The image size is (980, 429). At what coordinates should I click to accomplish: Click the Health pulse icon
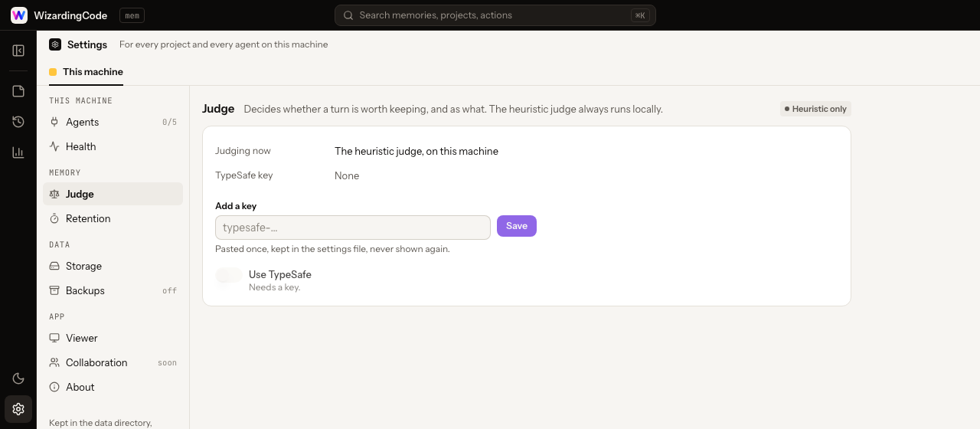54,146
